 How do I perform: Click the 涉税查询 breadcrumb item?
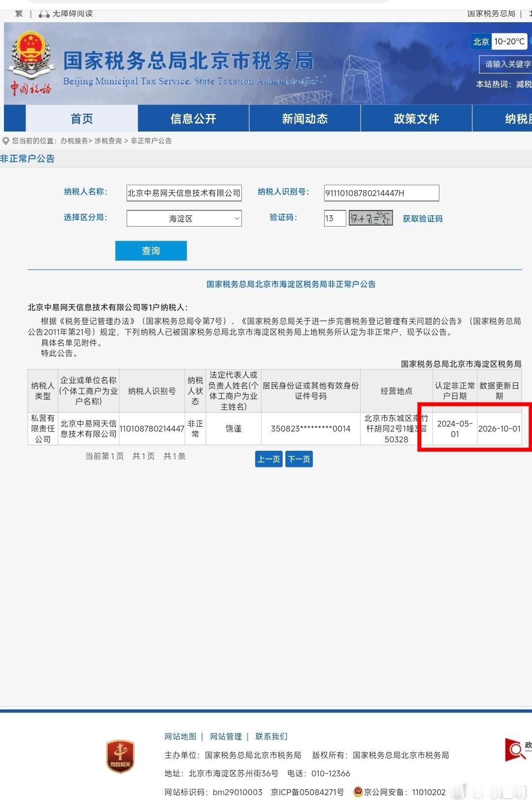(x=108, y=141)
